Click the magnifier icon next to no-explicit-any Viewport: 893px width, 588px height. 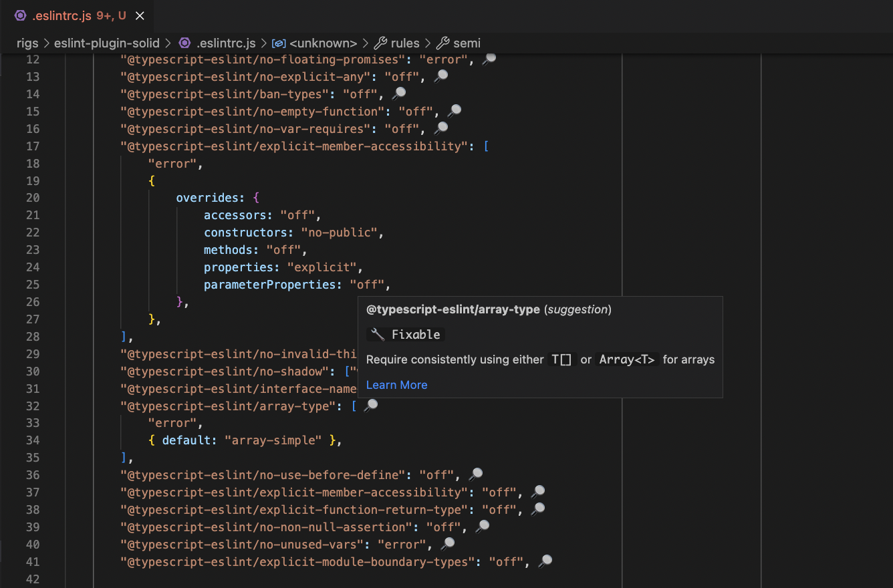(x=440, y=76)
